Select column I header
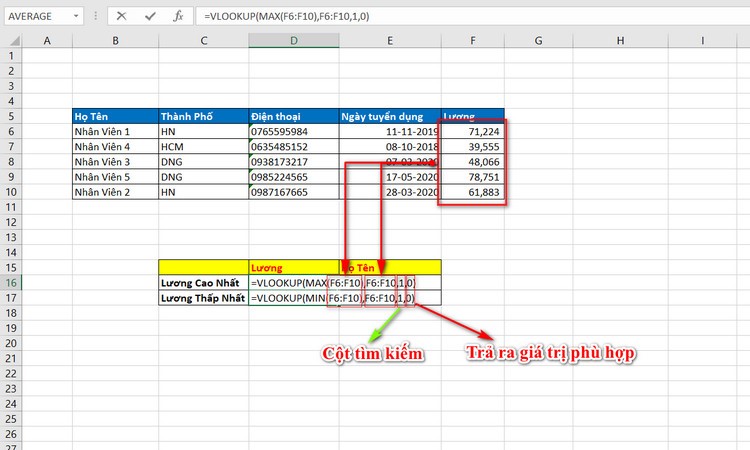The height and width of the screenshot is (450, 750). pos(703,41)
